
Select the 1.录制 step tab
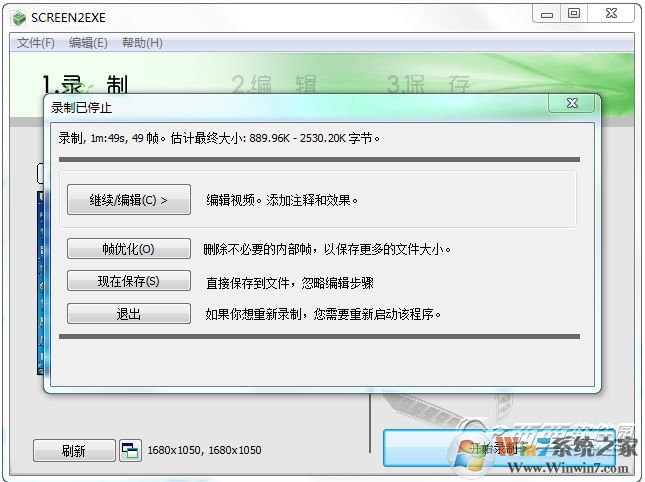(x=86, y=84)
